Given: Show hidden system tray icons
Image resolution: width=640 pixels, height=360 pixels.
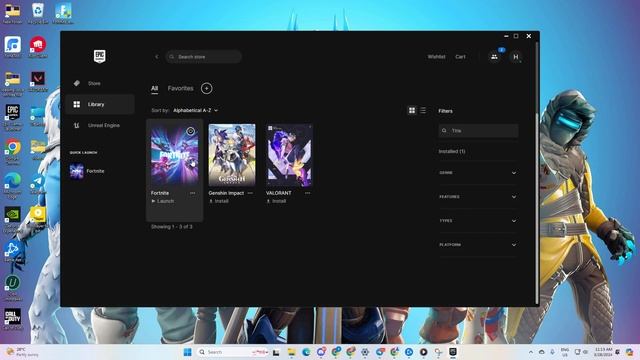Looking at the screenshot, I should [x=531, y=352].
